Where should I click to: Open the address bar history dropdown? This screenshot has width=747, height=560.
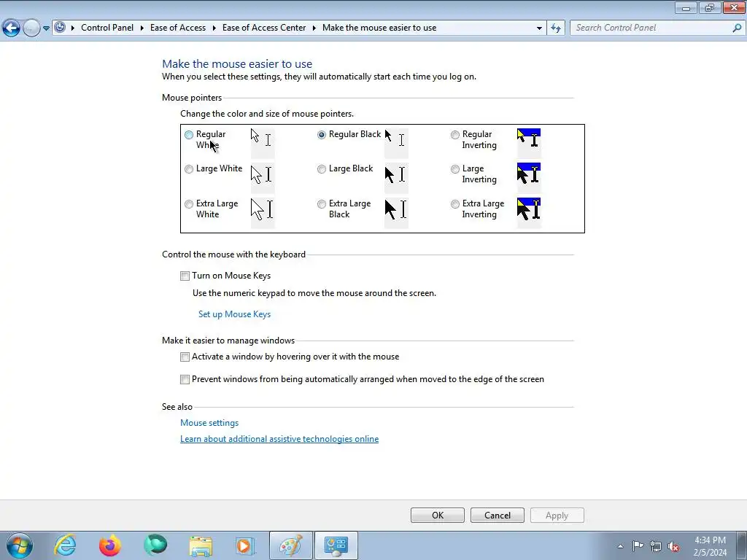pyautogui.click(x=539, y=28)
